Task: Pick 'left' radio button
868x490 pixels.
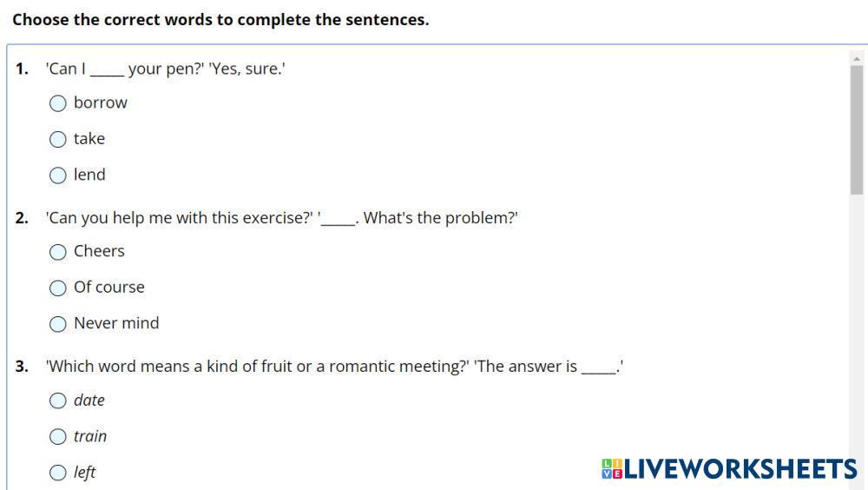Action: pyautogui.click(x=58, y=473)
